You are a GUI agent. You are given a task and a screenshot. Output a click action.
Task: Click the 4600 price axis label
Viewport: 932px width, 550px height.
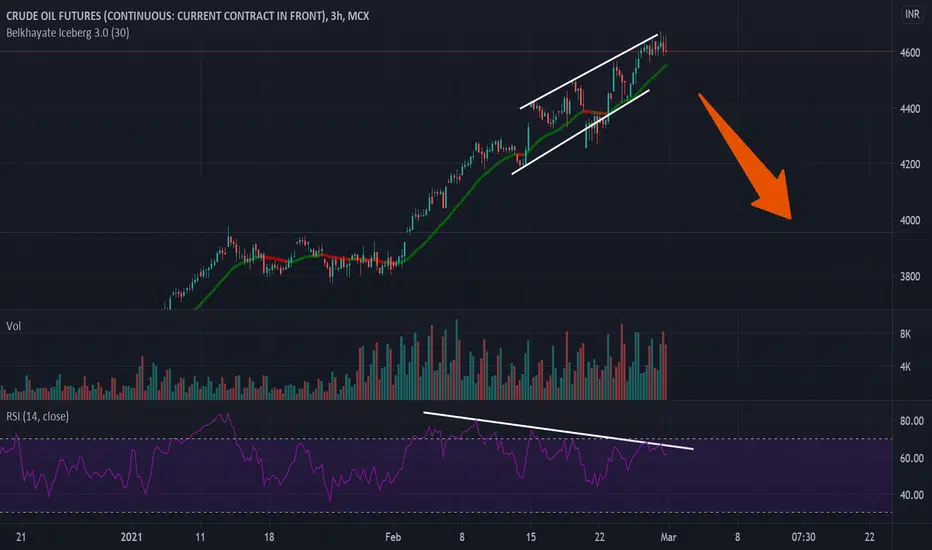coord(910,53)
